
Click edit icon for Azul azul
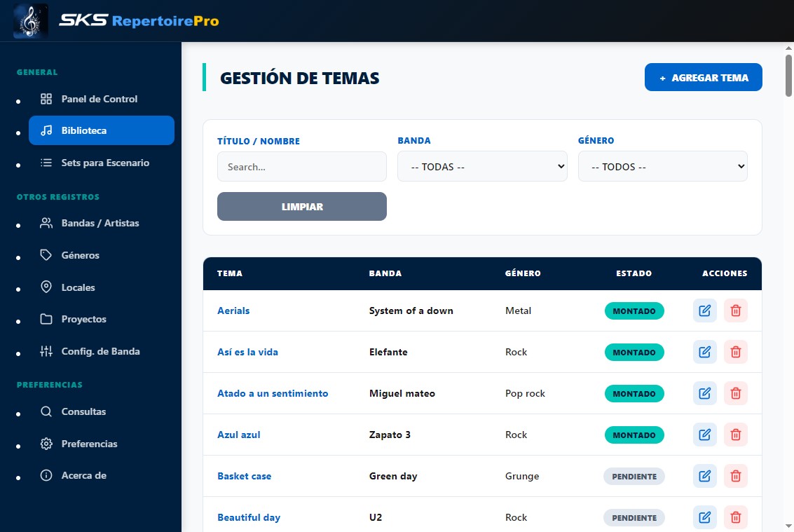[x=704, y=435]
